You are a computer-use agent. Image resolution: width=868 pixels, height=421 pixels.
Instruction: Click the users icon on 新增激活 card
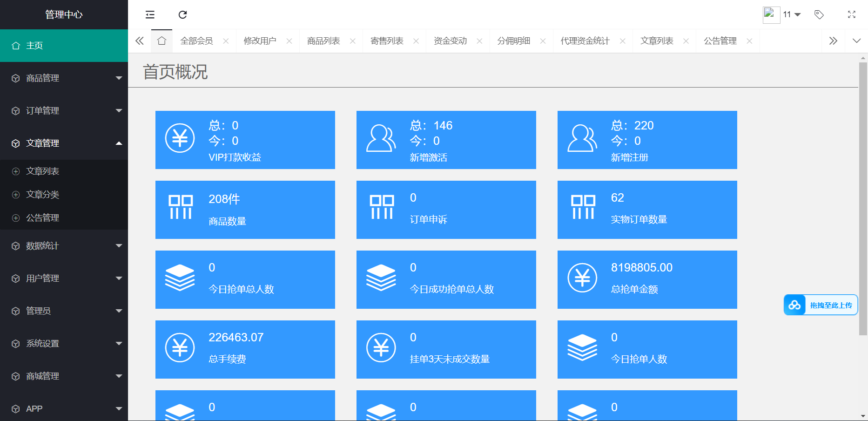coord(381,138)
